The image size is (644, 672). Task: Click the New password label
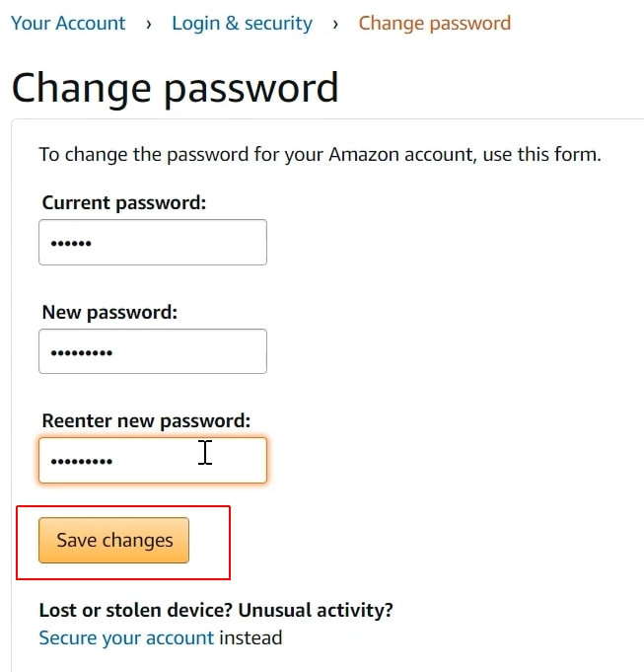[109, 313]
